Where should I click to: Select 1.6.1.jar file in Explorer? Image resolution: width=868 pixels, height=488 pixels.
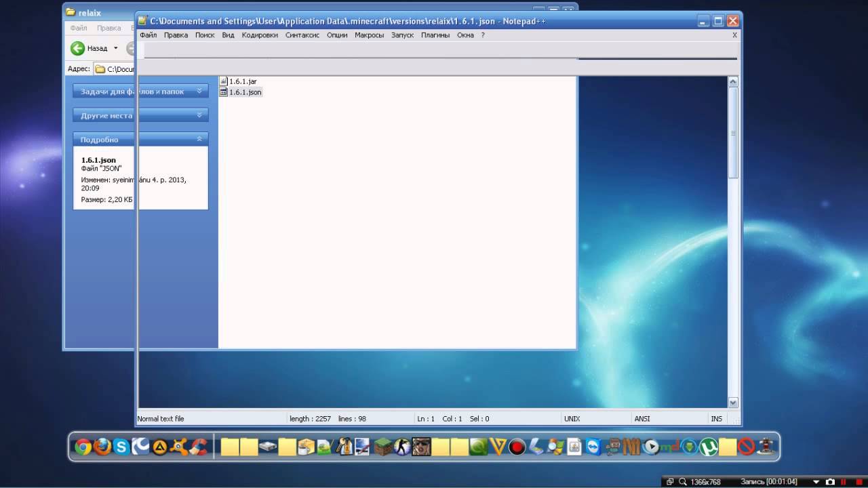pos(238,81)
